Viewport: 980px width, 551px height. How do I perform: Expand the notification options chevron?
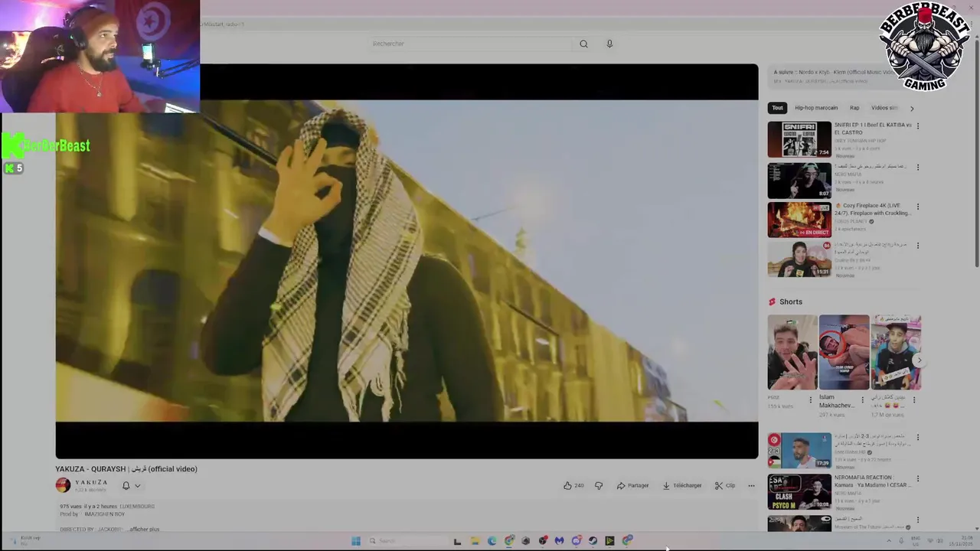pos(138,485)
